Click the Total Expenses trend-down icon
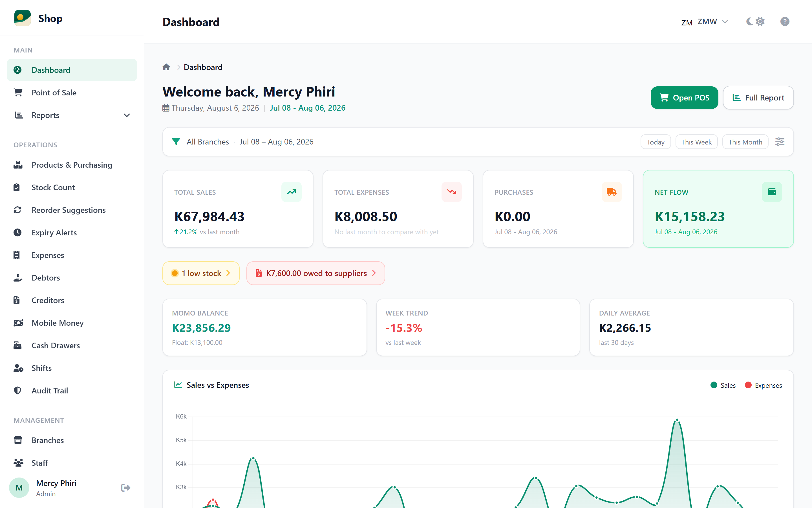This screenshot has width=812, height=508. pos(451,192)
